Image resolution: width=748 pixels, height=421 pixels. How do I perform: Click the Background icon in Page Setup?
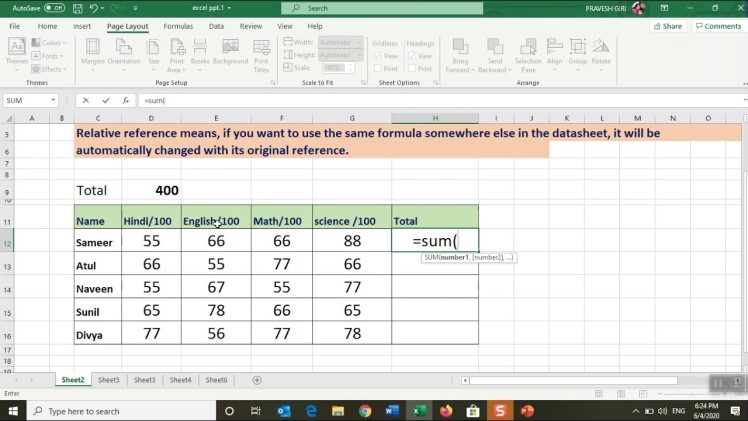coord(230,51)
